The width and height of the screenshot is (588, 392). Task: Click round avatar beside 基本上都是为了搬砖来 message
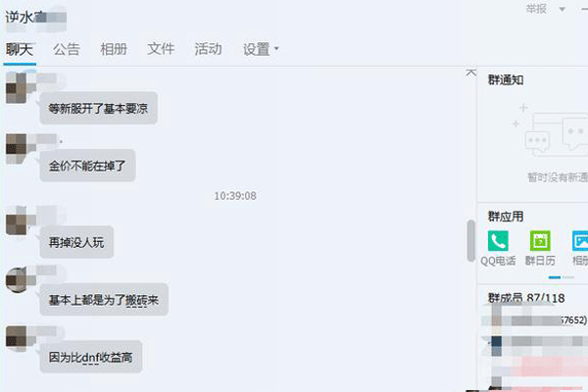(x=16, y=279)
